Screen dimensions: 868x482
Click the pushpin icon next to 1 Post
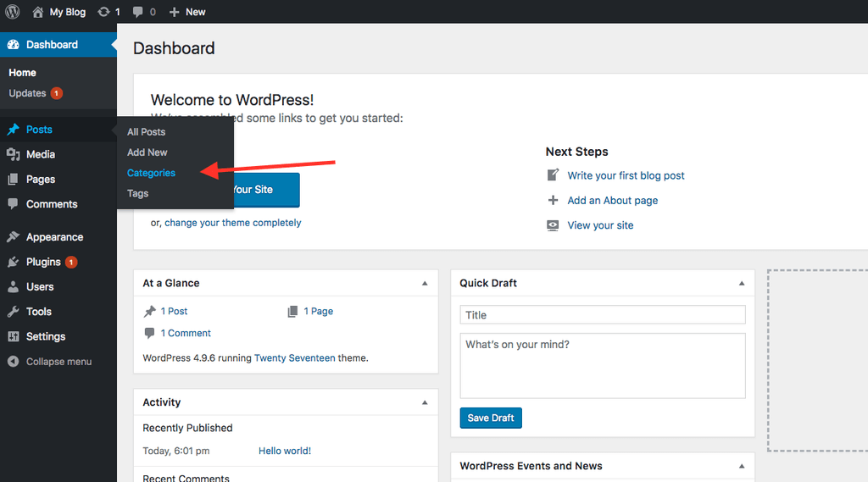pyautogui.click(x=149, y=312)
